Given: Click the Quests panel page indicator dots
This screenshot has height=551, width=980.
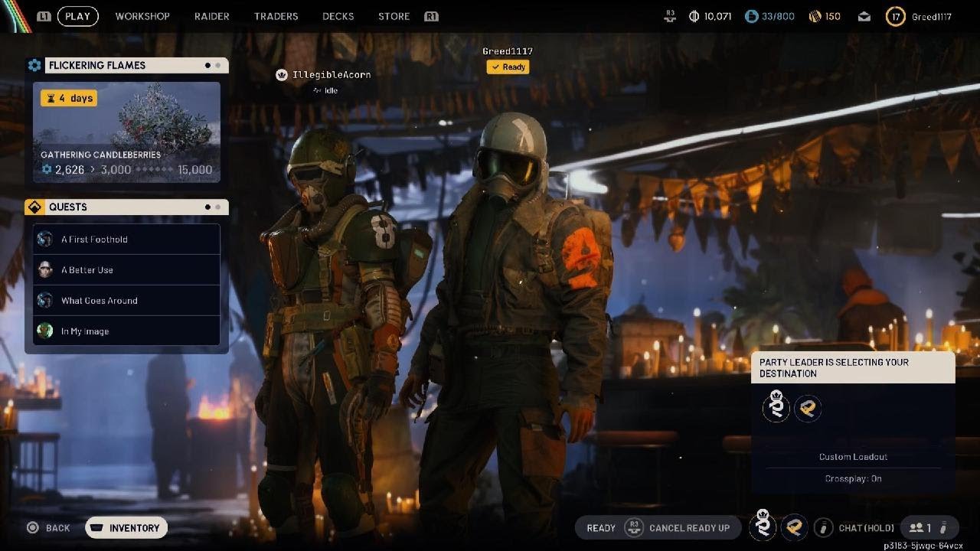Looking at the screenshot, I should [213, 207].
